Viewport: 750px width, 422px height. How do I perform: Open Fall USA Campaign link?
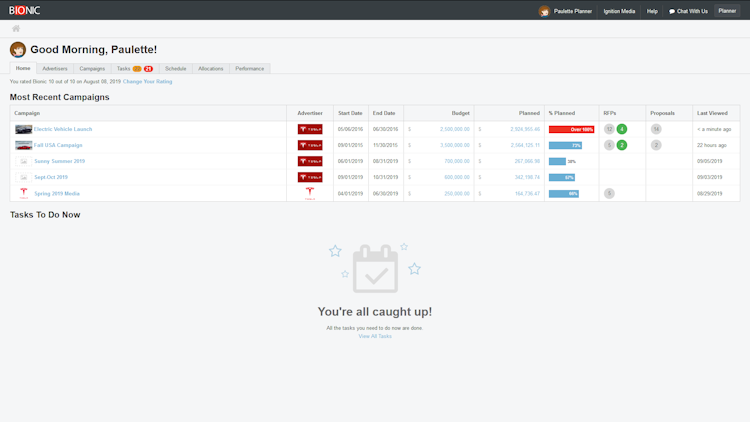(x=58, y=145)
